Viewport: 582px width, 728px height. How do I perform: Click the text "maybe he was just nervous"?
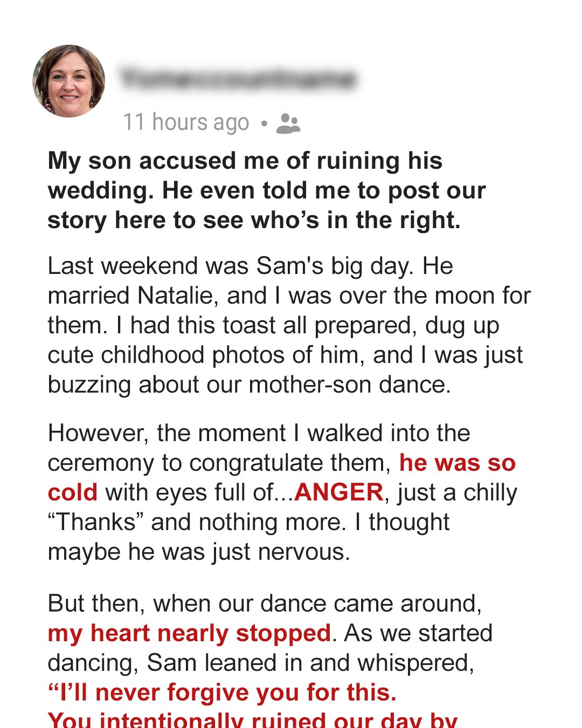tap(198, 552)
